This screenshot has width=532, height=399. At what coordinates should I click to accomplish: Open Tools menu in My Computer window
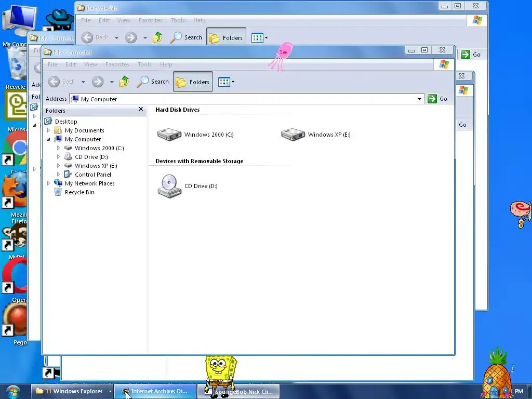click(144, 64)
